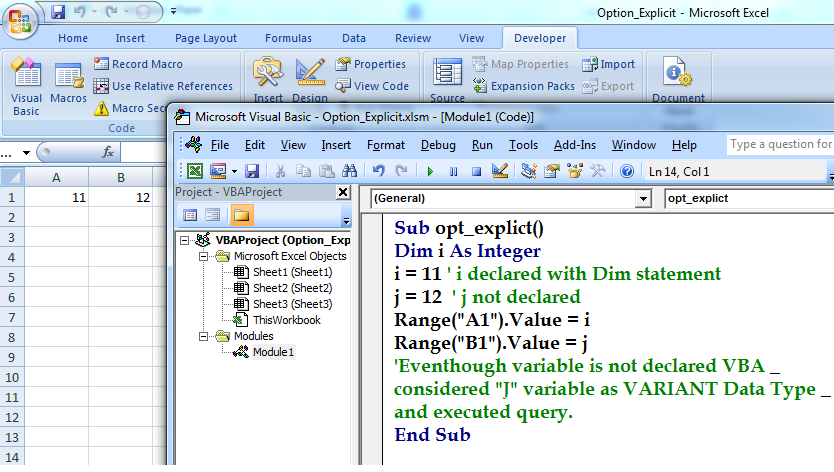Open Tools menu in VBA editor
The image size is (834, 472).
coord(523,145)
